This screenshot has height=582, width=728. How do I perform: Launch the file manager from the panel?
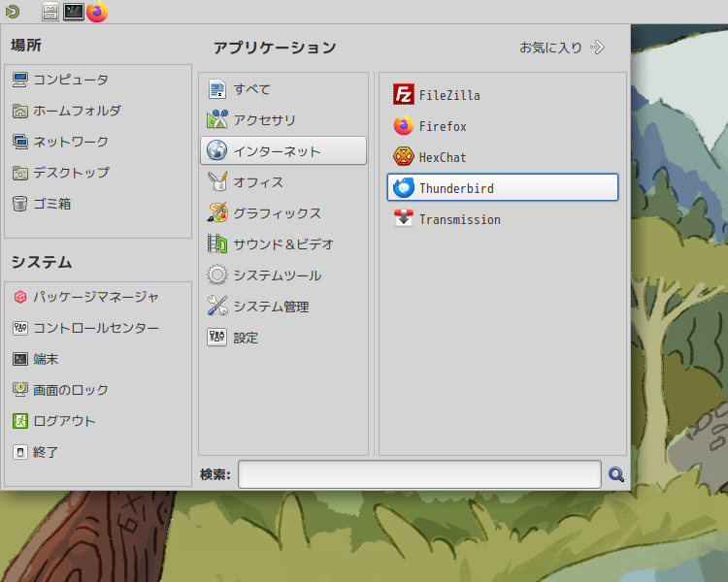tap(50, 12)
